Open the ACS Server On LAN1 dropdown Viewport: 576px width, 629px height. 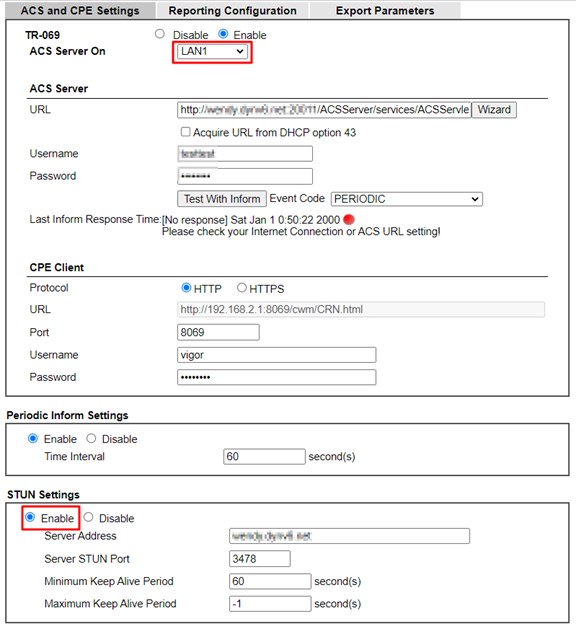(x=212, y=51)
